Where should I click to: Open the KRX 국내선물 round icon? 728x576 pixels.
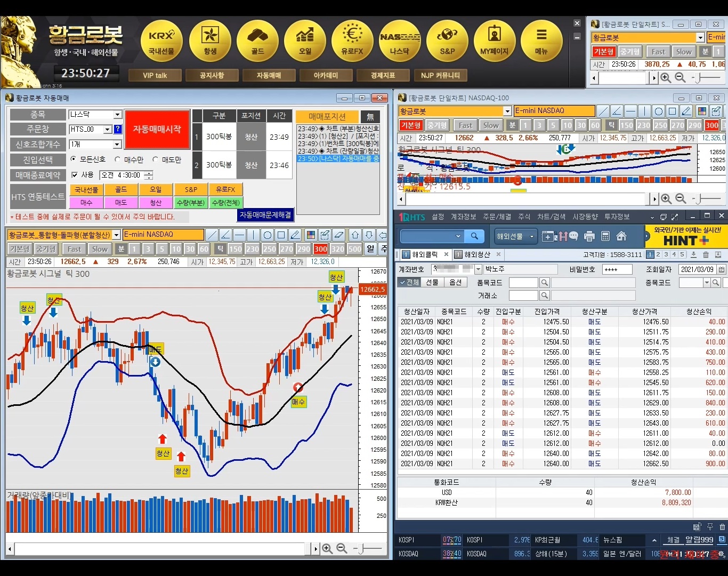coord(161,41)
